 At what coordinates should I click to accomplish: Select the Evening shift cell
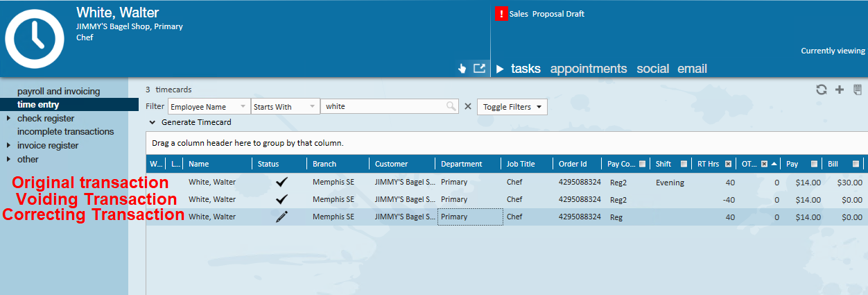pos(670,183)
